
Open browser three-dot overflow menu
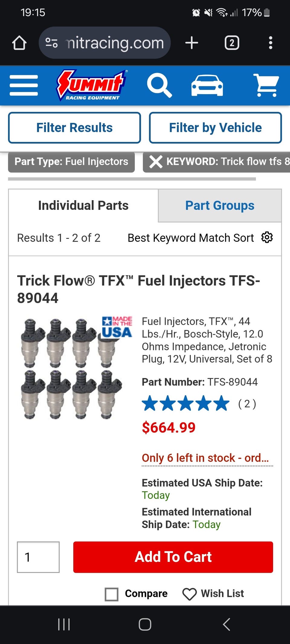coord(271,43)
